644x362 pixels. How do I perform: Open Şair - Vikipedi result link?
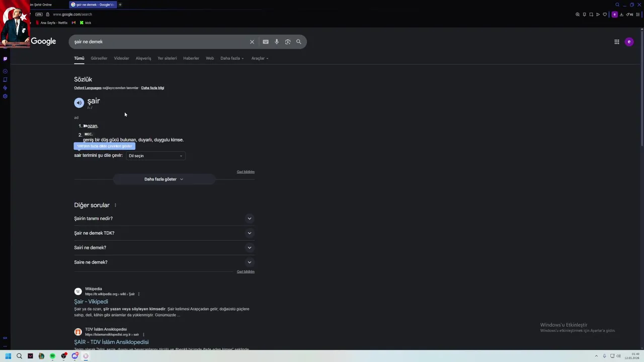point(91,302)
